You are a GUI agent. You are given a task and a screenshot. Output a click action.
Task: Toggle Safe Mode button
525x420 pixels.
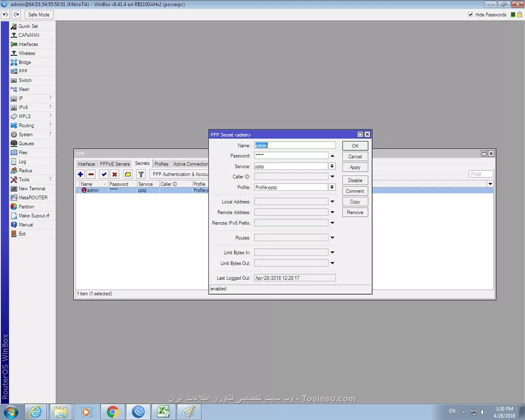coord(38,15)
